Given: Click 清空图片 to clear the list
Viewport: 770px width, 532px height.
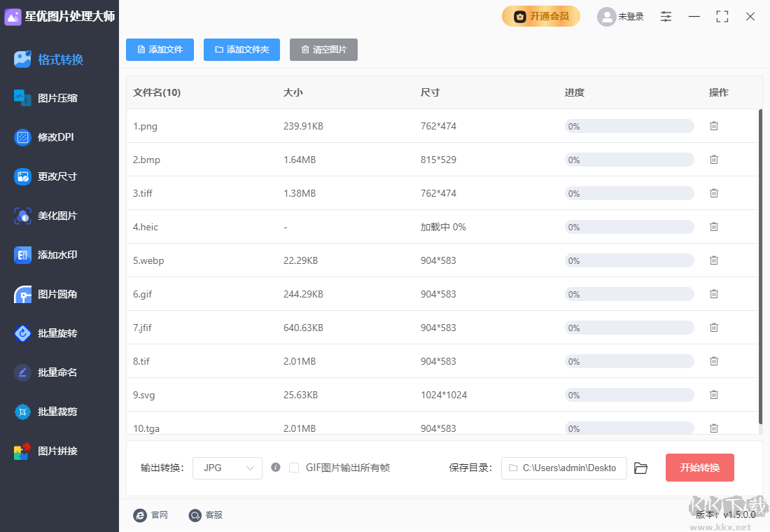Looking at the screenshot, I should pos(323,50).
